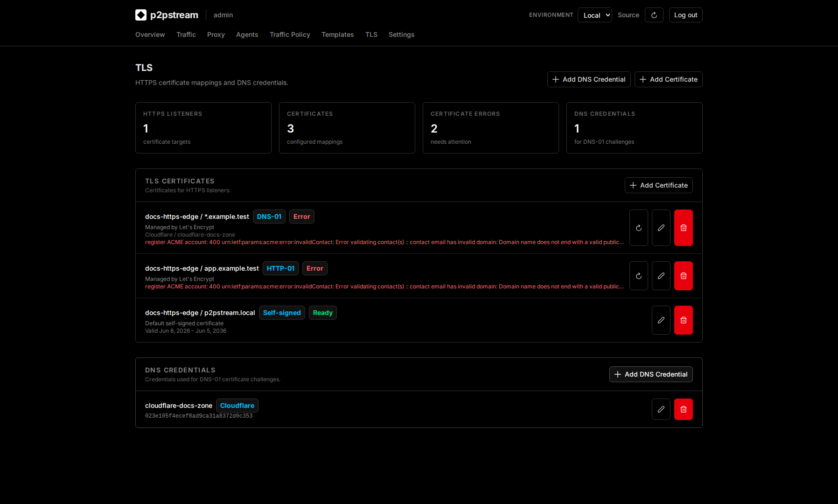Click the ACME error message under app.example.test

384,287
